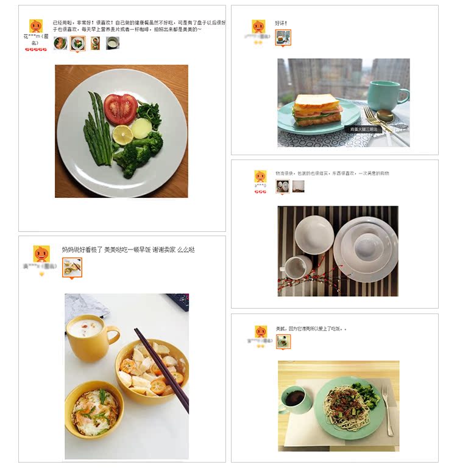This screenshot has width=457, height=476.
Task: Open the cup of milk thumbnail
Action: [x=113, y=43]
